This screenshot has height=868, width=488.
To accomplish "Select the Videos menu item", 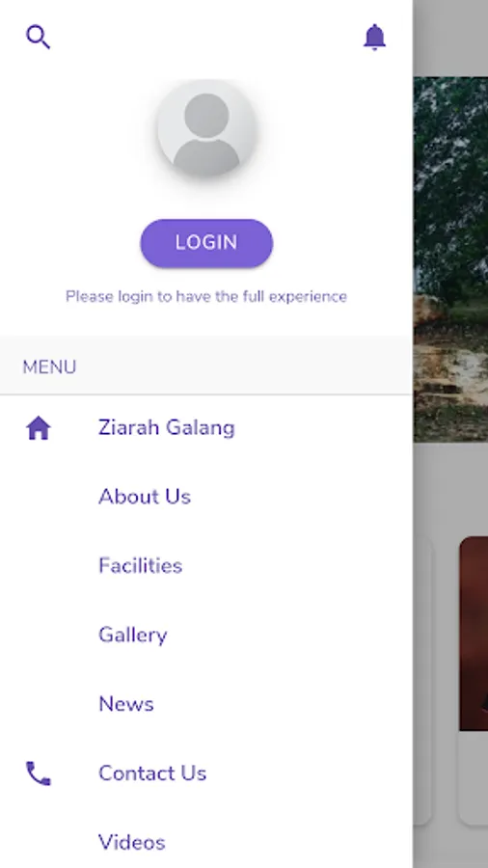I will coord(132,843).
